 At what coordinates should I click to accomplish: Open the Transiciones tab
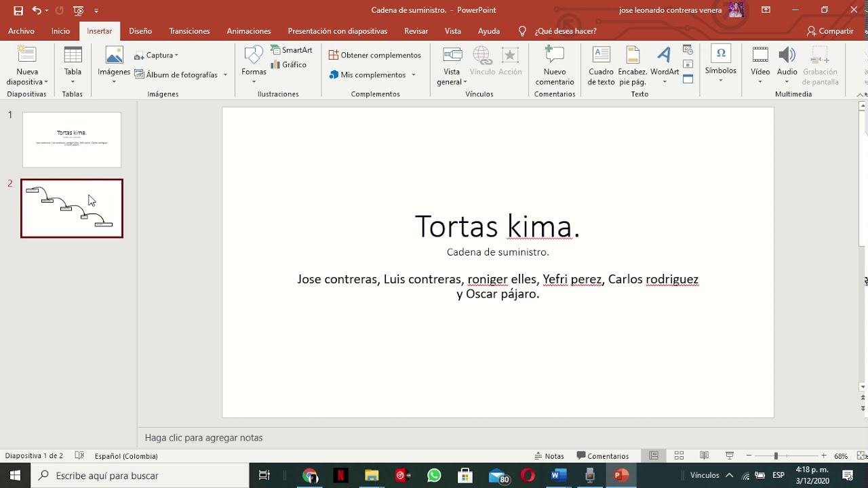click(x=189, y=31)
